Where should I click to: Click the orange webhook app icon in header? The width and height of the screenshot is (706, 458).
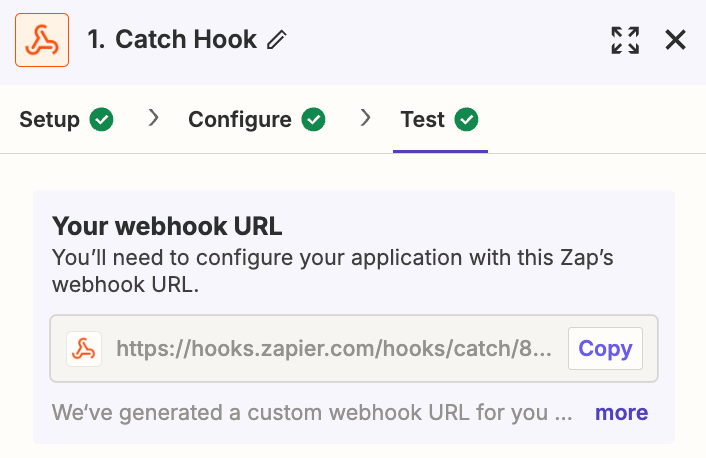coord(42,40)
